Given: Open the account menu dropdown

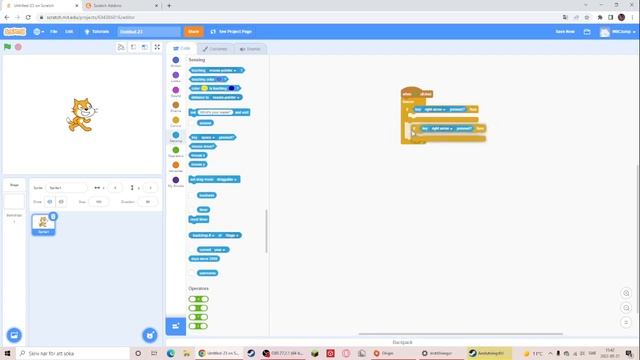Looking at the screenshot, I should click(618, 31).
